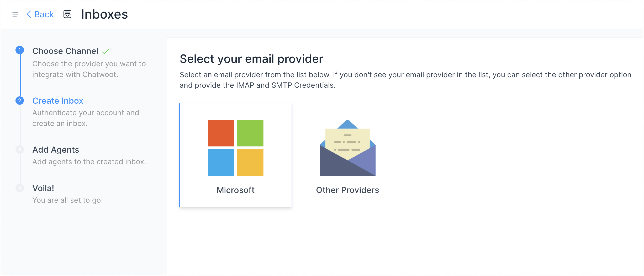Click the Other Providers label text
Viewport: 644px width, 276px height.
347,190
